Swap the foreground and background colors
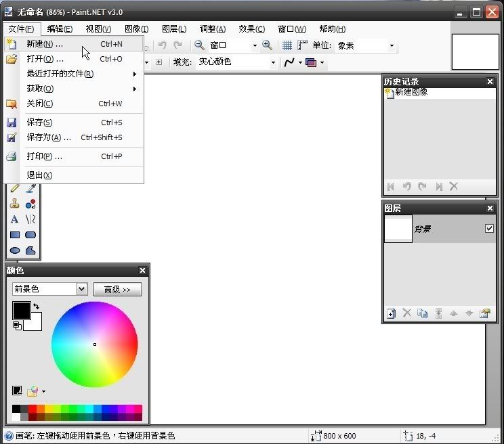The width and height of the screenshot is (504, 444). (x=37, y=307)
